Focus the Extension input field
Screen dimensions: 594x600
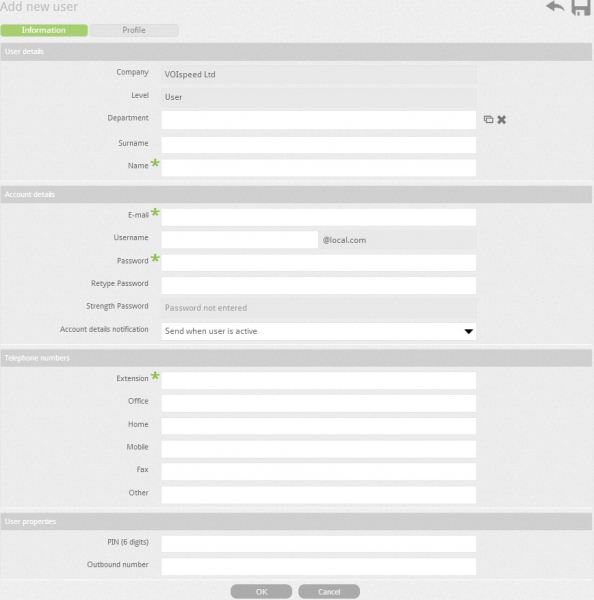point(318,380)
